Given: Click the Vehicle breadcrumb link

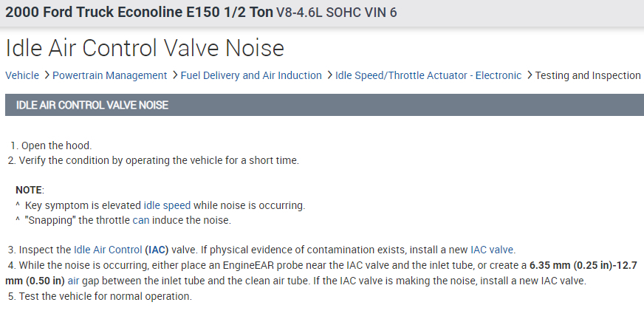Looking at the screenshot, I should point(22,75).
